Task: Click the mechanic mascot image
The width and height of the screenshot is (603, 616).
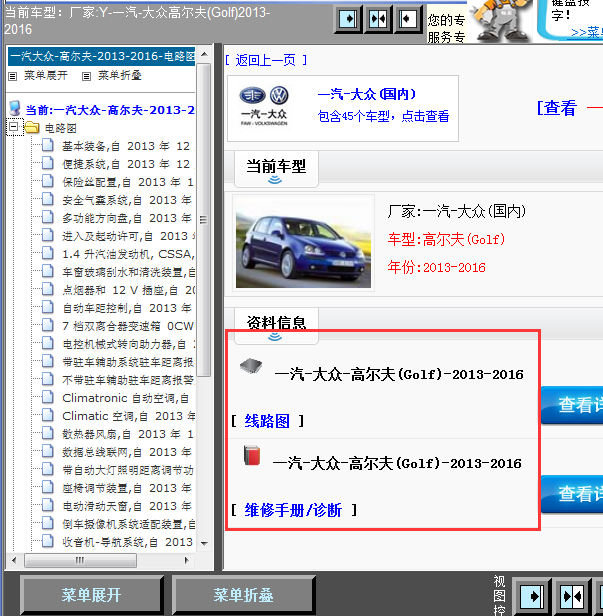Action: (x=502, y=20)
